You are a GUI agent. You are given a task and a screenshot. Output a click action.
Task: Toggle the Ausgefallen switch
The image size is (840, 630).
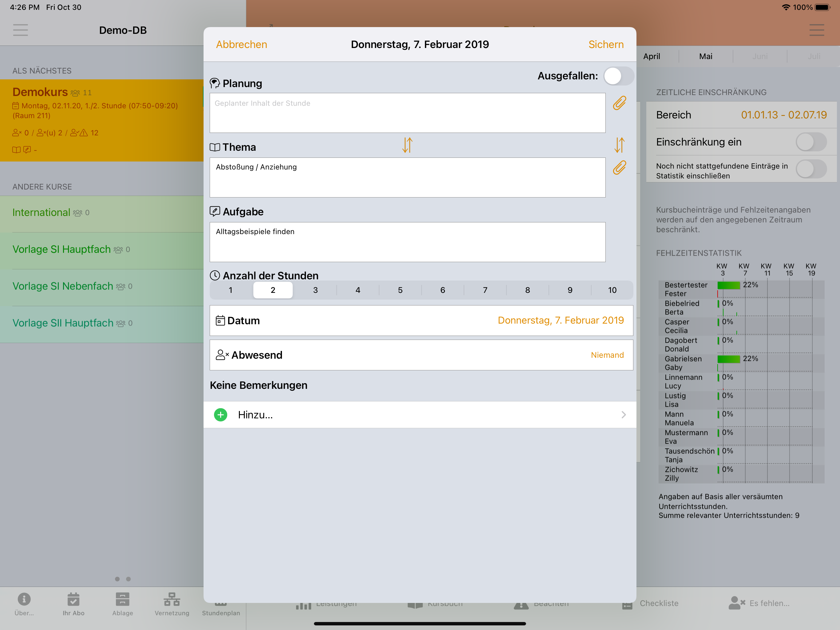(x=618, y=76)
